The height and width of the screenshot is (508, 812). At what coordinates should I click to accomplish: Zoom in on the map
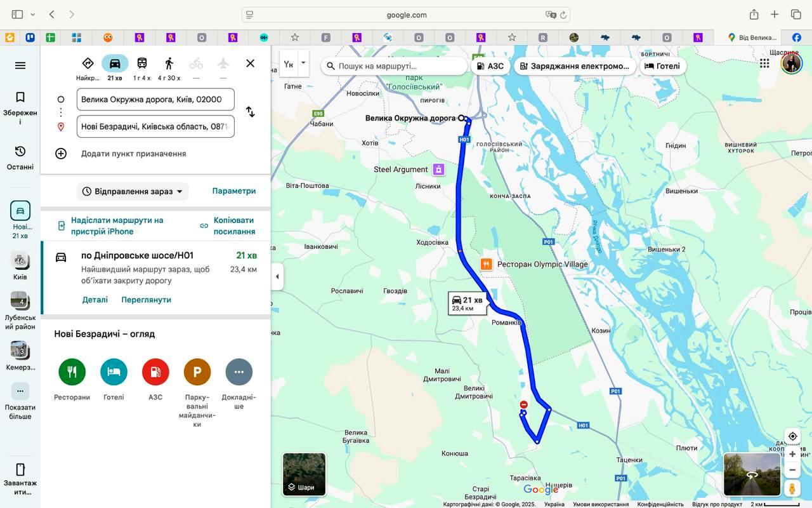[x=792, y=454]
